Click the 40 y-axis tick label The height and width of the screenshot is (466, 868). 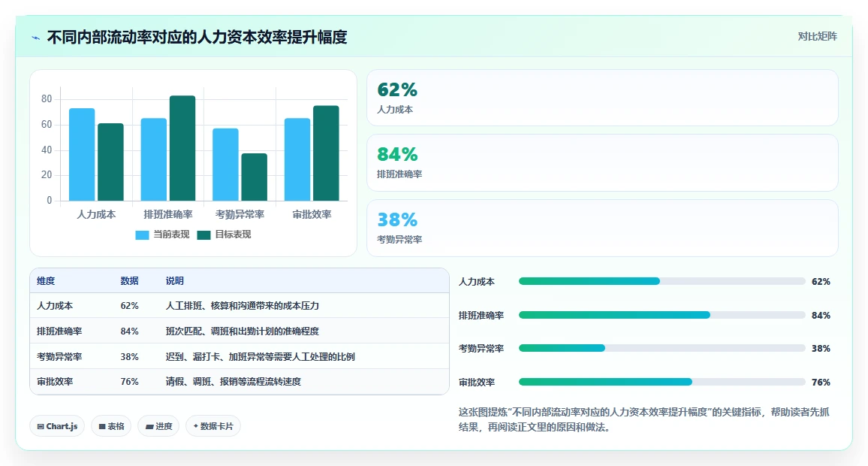point(47,150)
